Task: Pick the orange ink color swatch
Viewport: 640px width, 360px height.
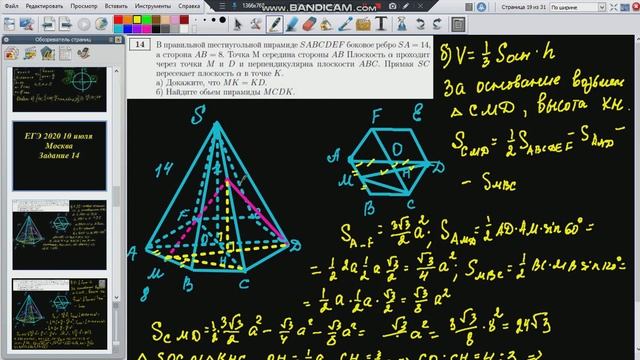Action: (x=128, y=20)
